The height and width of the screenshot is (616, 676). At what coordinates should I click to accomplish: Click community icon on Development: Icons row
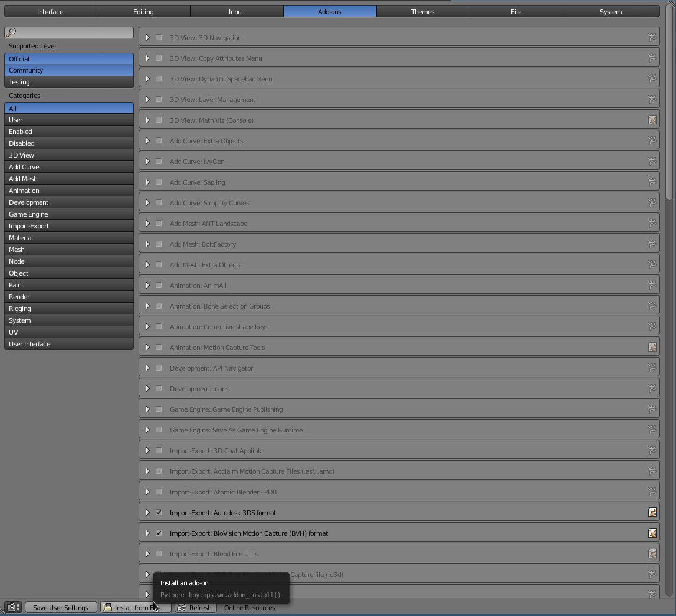pyautogui.click(x=652, y=389)
